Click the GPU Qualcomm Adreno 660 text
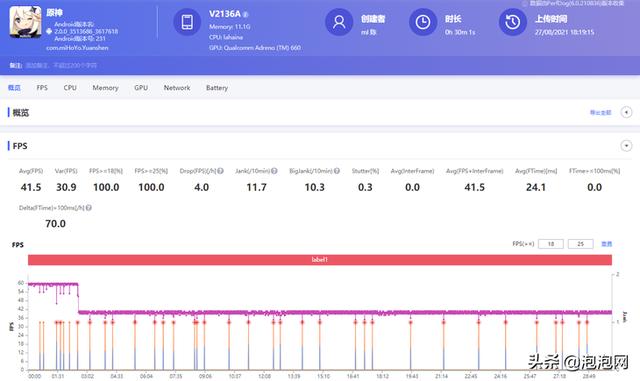640x381 pixels. coord(255,48)
